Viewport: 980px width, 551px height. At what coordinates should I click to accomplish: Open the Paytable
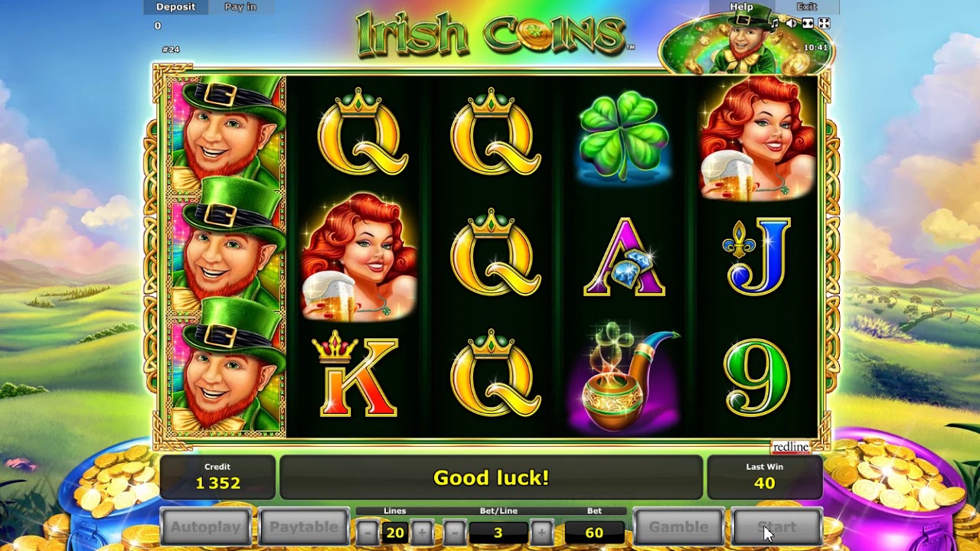tap(304, 527)
